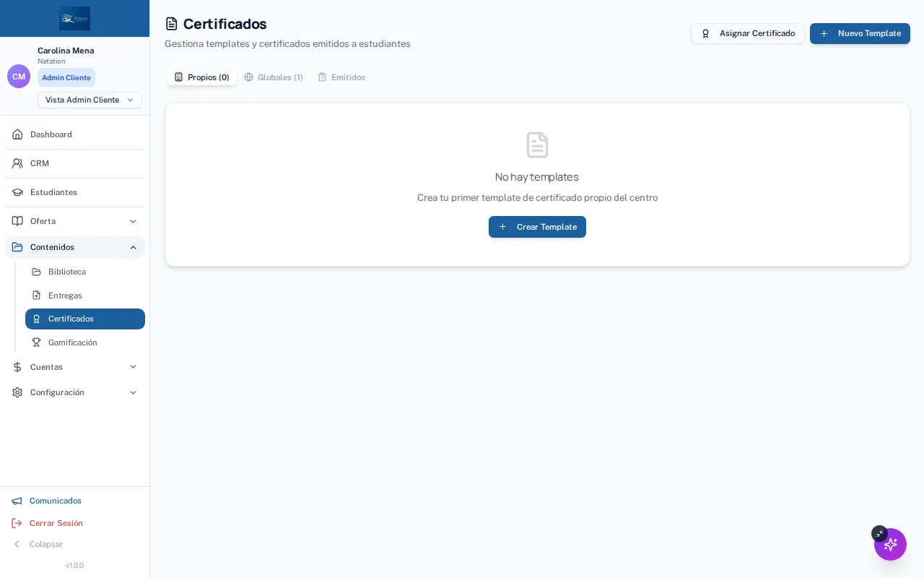Click the Biblioteca folder icon
The height and width of the screenshot is (578, 924).
[36, 272]
